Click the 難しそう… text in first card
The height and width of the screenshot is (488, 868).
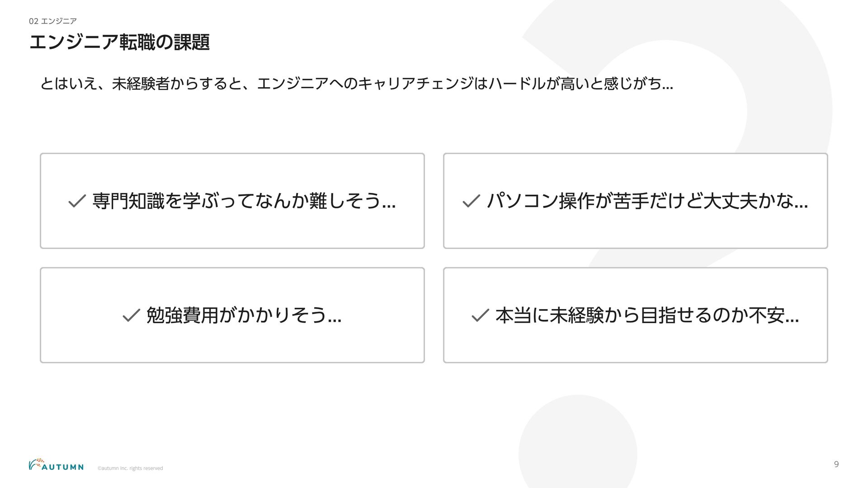(x=352, y=201)
